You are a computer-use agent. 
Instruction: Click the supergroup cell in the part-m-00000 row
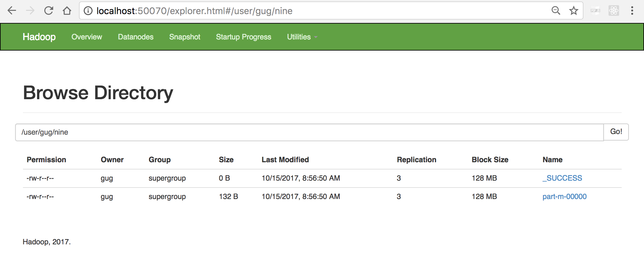click(167, 197)
